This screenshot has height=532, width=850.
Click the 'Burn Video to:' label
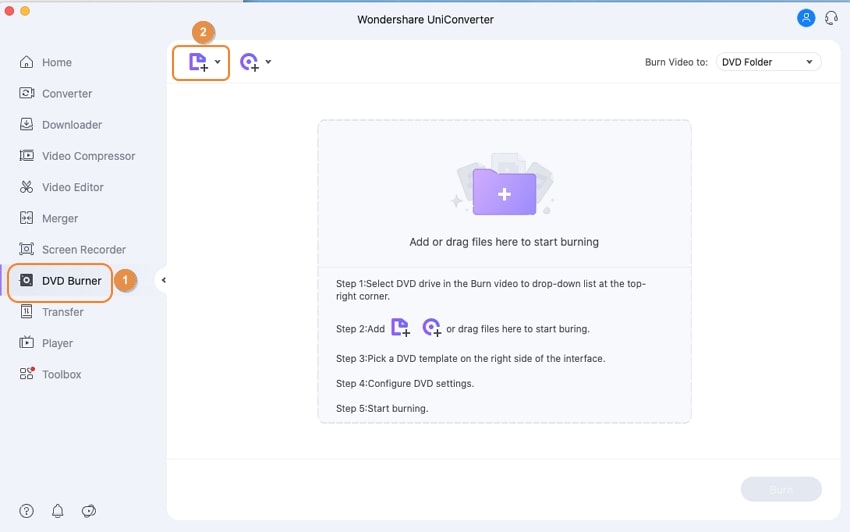point(676,62)
